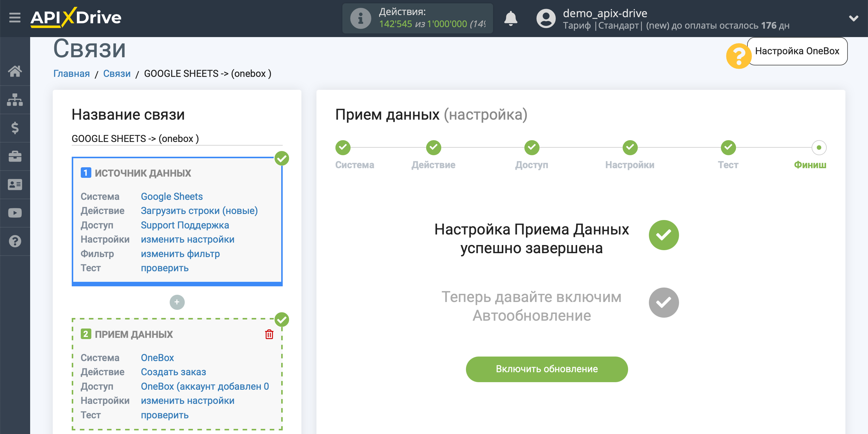This screenshot has height=434, width=868.
Task: Click source изменить настройки link
Action: pyautogui.click(x=187, y=239)
